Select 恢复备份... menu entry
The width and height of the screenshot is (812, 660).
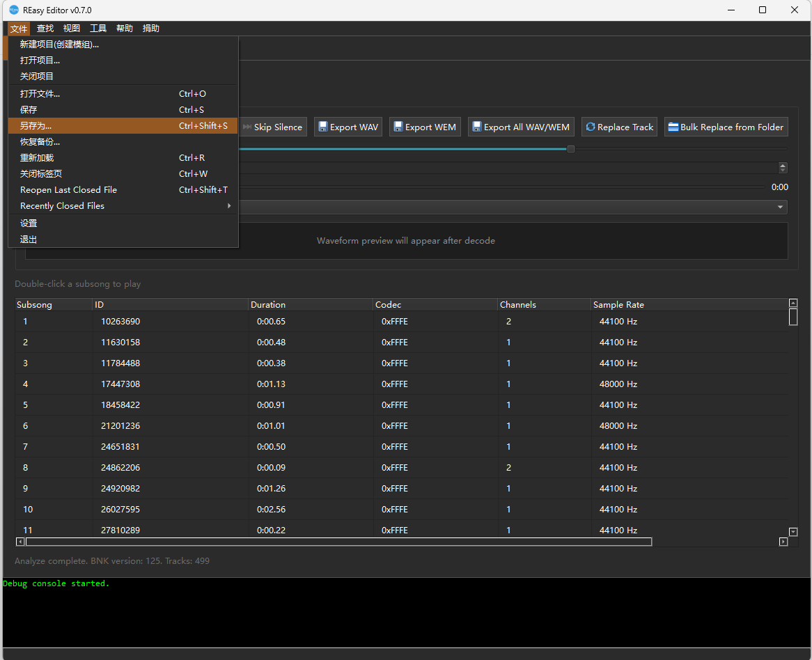pyautogui.click(x=123, y=142)
